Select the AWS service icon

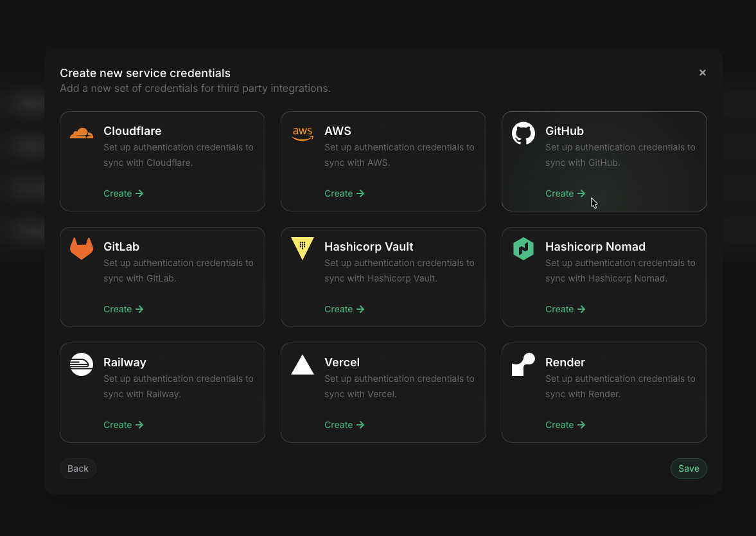[x=303, y=132]
